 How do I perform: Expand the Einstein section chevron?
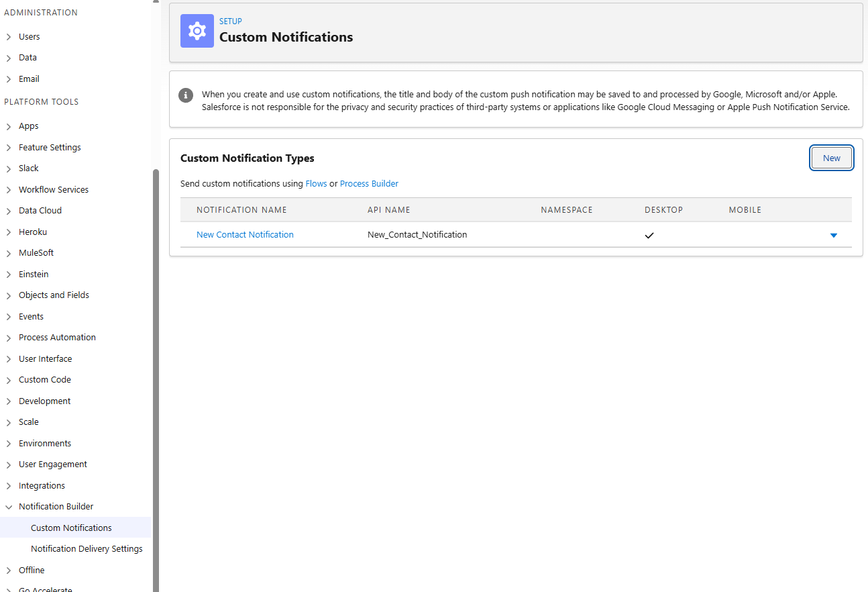point(9,275)
